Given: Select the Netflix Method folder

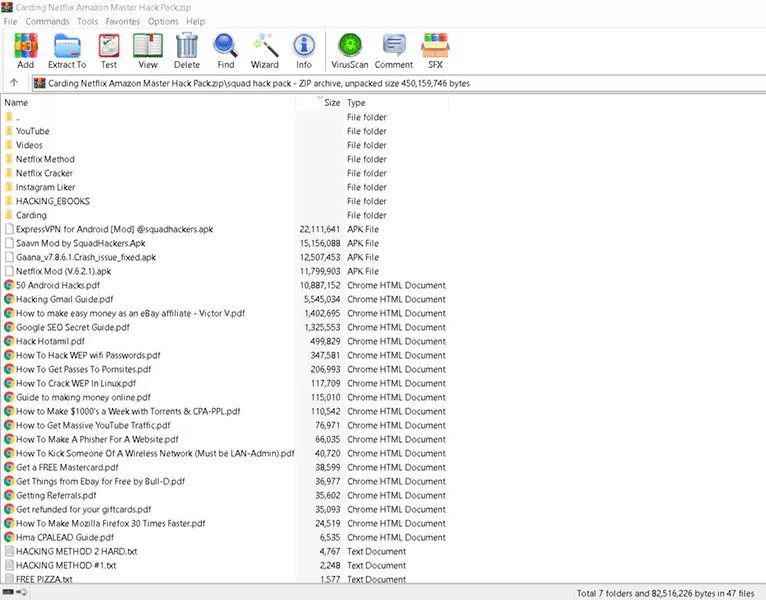Looking at the screenshot, I should (x=45, y=159).
